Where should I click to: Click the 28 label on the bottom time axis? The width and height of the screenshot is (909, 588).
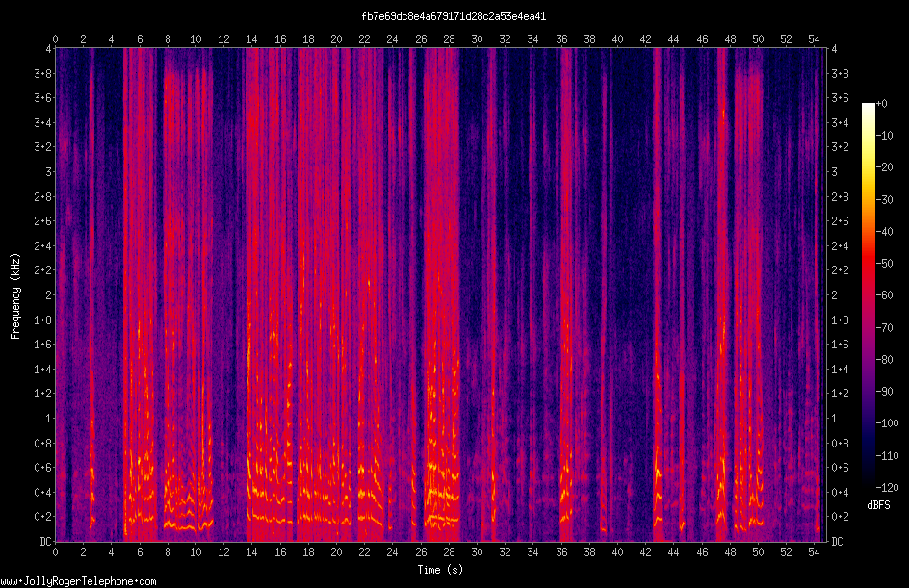pyautogui.click(x=449, y=552)
